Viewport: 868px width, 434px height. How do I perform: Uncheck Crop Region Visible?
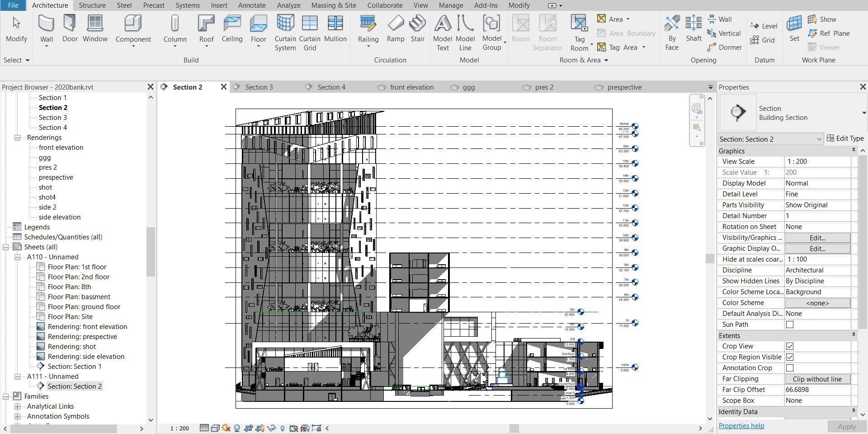pos(789,357)
